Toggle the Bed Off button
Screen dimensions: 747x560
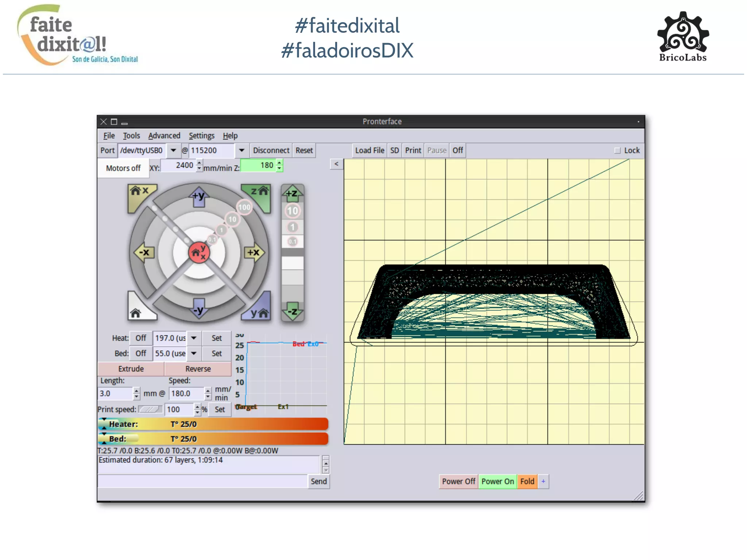pyautogui.click(x=140, y=353)
